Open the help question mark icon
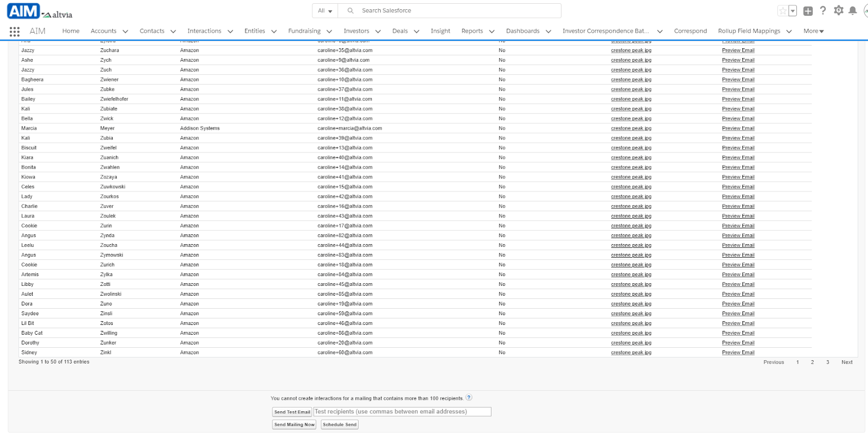Image resolution: width=868 pixels, height=434 pixels. pos(823,10)
